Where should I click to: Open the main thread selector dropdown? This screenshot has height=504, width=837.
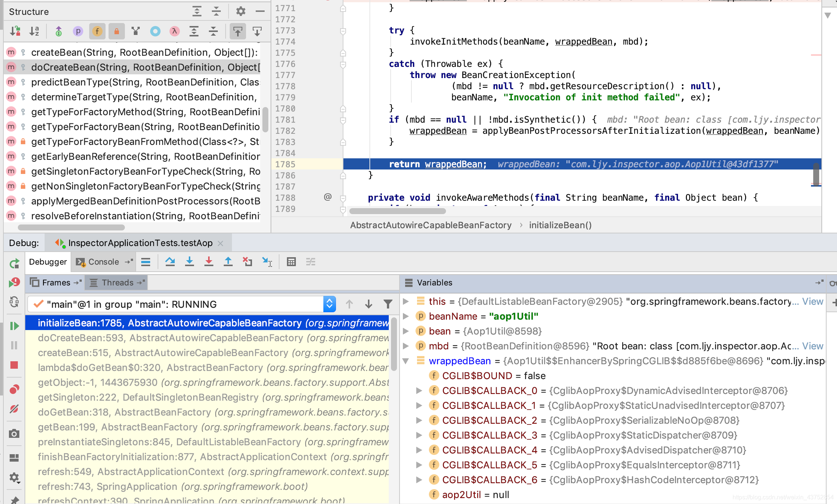[x=329, y=304]
